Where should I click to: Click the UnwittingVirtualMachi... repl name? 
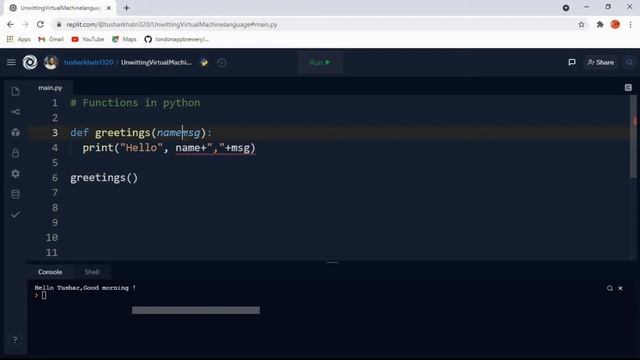156,62
